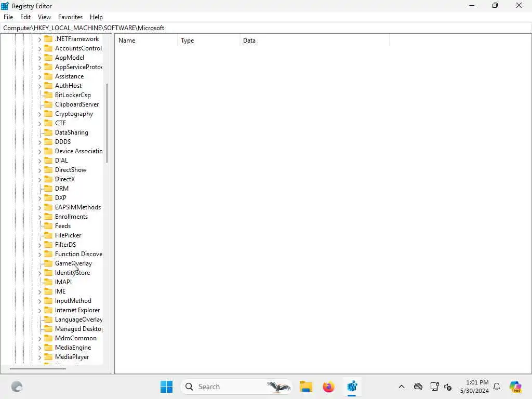Sort values by Data column header
The width and height of the screenshot is (532, 399).
click(x=314, y=41)
